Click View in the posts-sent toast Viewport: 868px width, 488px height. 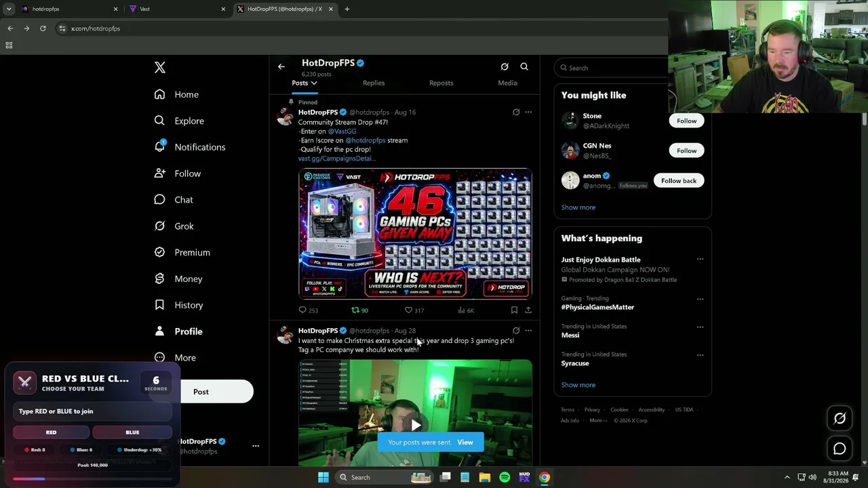coord(465,443)
